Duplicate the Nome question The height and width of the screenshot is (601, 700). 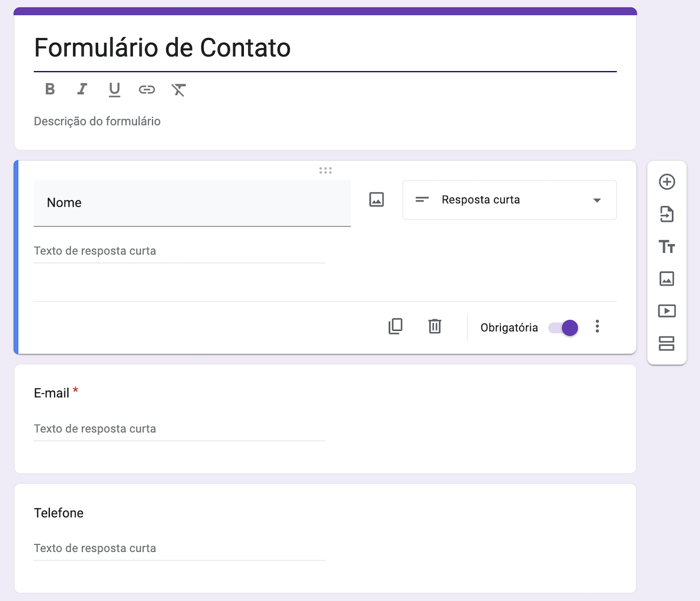(x=395, y=326)
